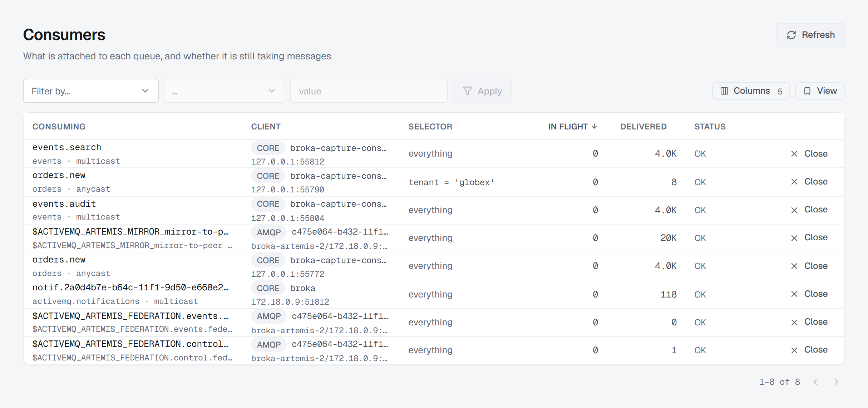
Task: Sort table by Delivered column header
Action: [x=643, y=127]
